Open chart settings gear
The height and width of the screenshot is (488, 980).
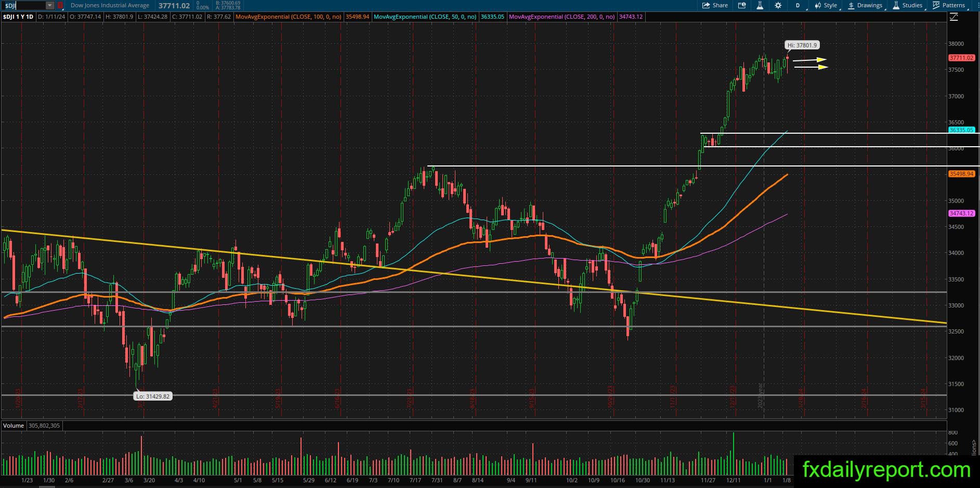click(x=778, y=5)
